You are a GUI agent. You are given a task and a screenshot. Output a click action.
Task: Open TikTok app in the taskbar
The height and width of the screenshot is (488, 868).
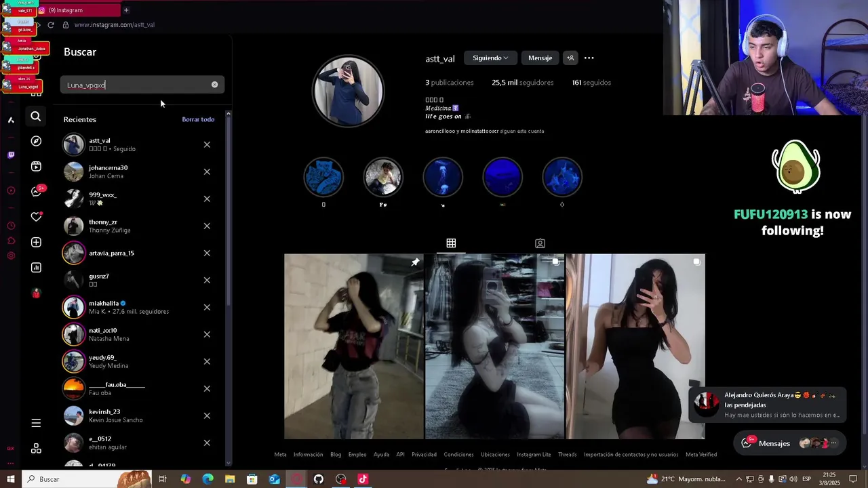(x=363, y=479)
